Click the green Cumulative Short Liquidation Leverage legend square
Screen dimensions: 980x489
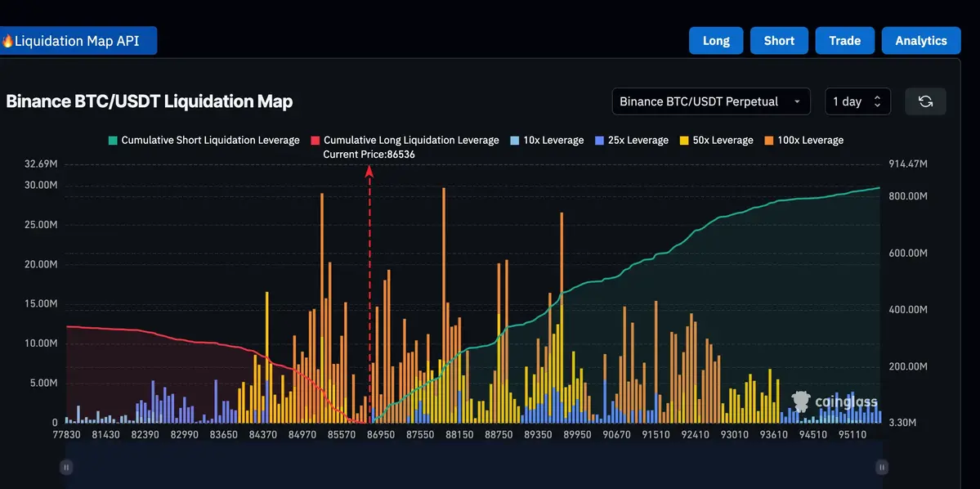(111, 140)
